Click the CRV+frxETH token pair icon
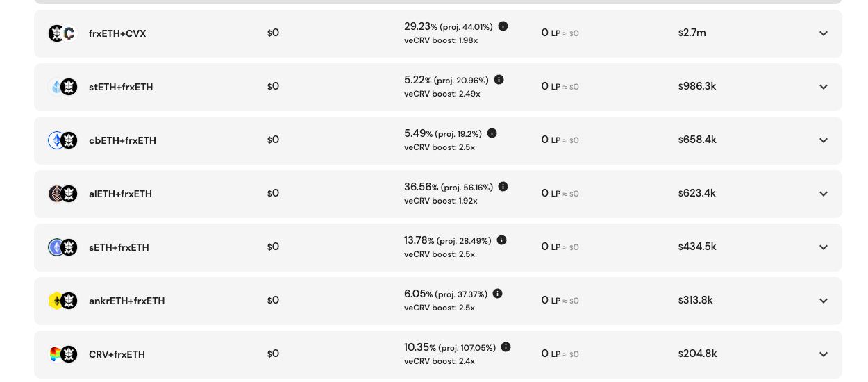The image size is (868, 382). (62, 354)
